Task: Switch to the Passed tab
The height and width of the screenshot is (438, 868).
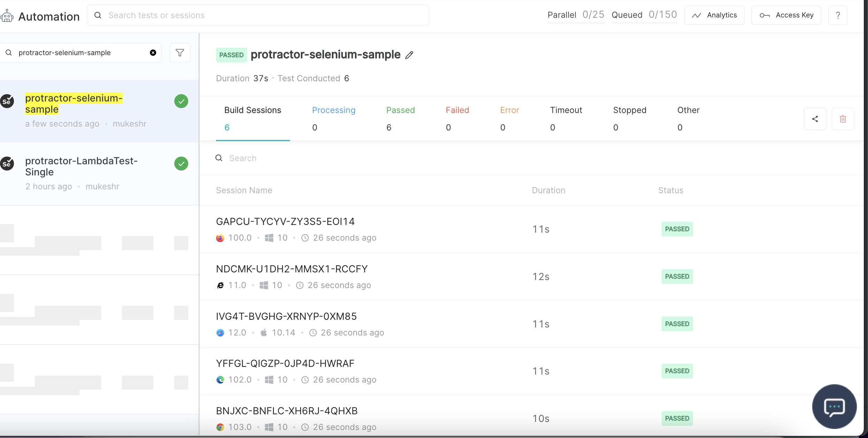Action: click(x=400, y=118)
